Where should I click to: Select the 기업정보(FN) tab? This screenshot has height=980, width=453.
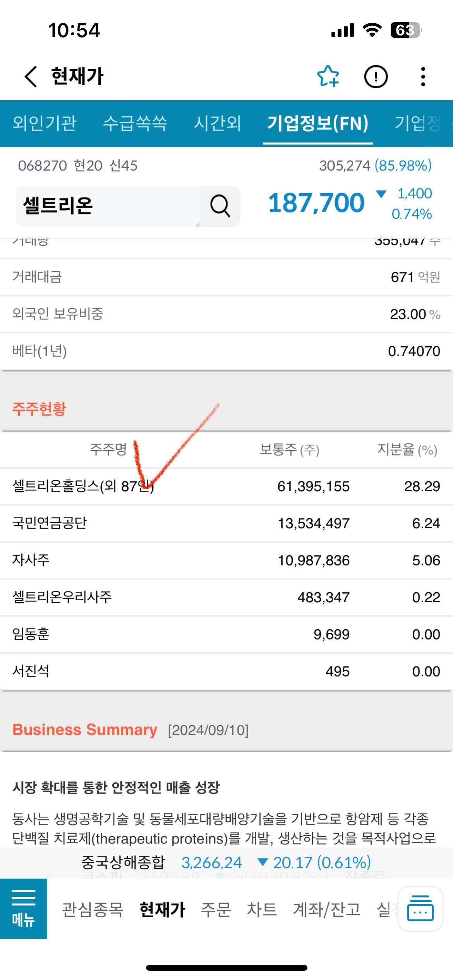(318, 123)
